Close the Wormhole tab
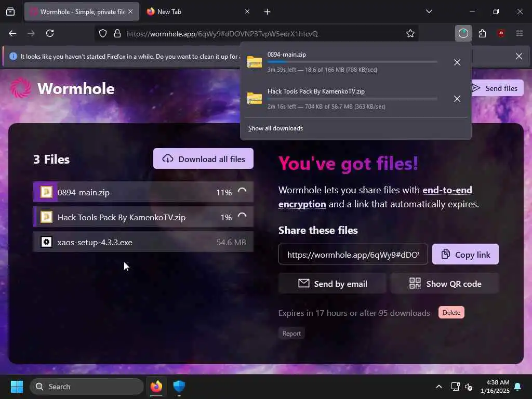 (x=130, y=11)
